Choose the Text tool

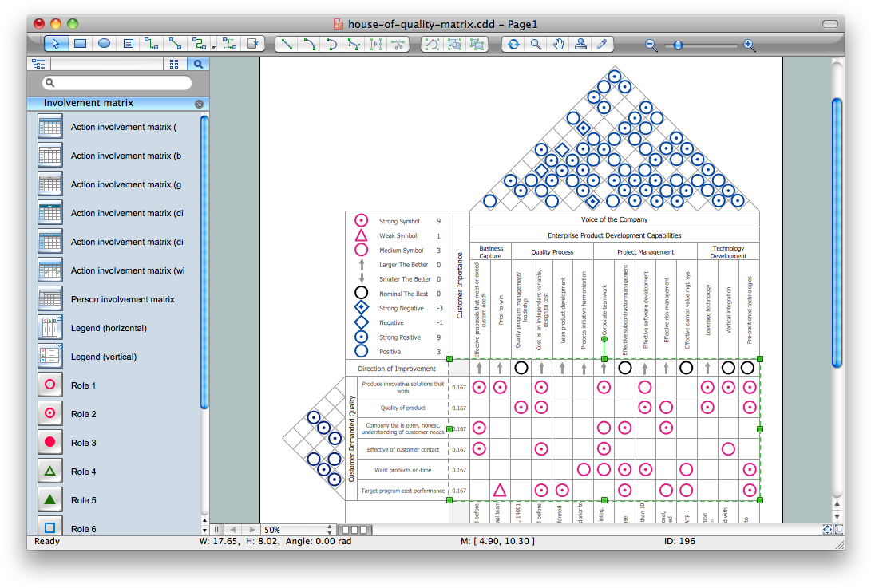(x=128, y=44)
